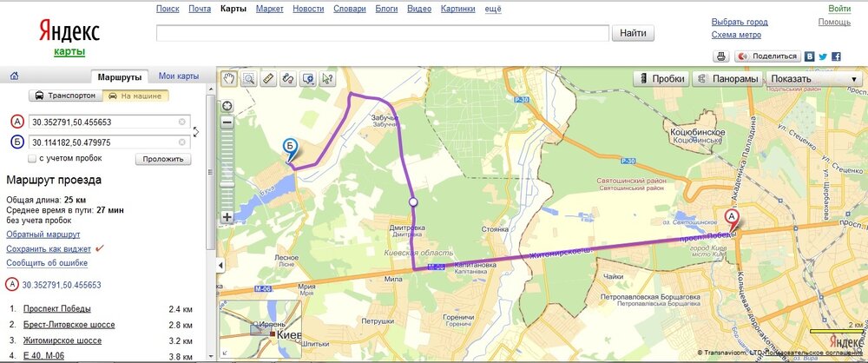Go to 'Поиск' service
This screenshot has height=363, width=868.
point(168,9)
